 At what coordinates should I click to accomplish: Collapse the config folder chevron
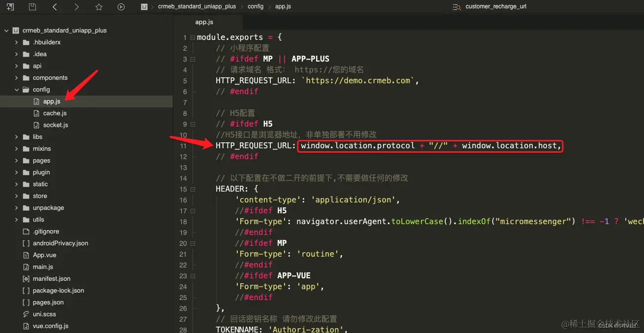point(17,90)
